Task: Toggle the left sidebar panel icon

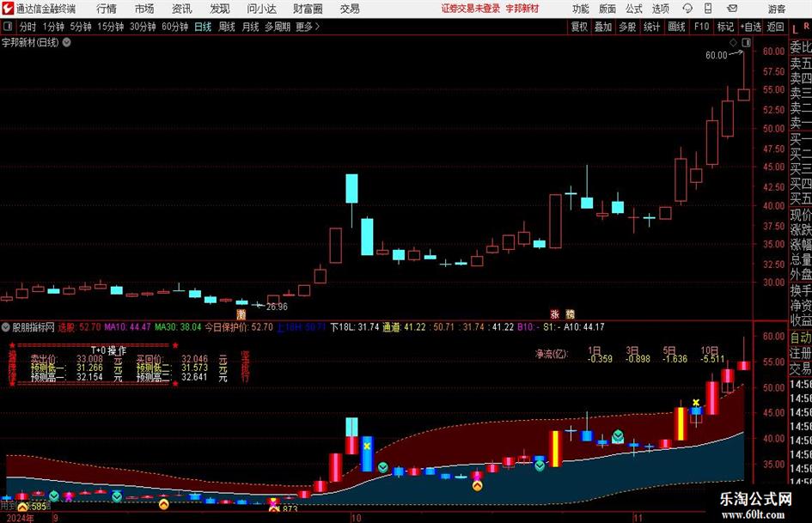Action: tap(8, 27)
